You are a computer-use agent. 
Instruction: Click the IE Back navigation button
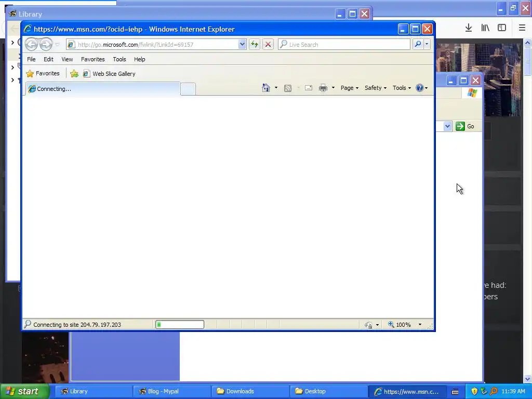[x=31, y=44]
